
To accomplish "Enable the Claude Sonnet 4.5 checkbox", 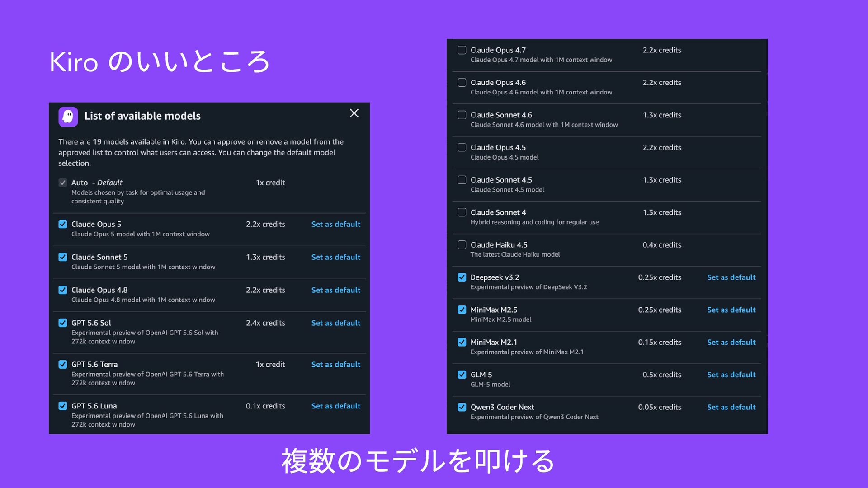I will pos(462,180).
